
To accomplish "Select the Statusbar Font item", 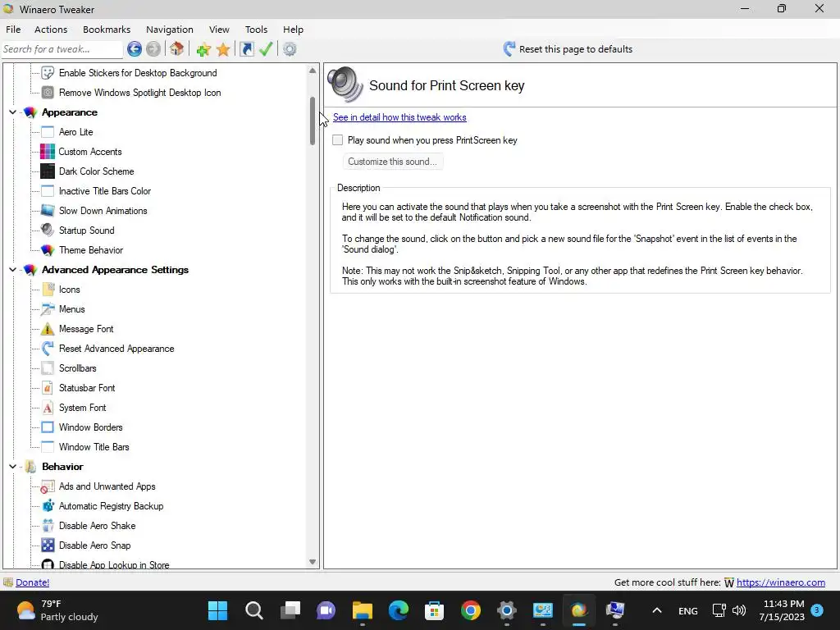I will click(87, 388).
